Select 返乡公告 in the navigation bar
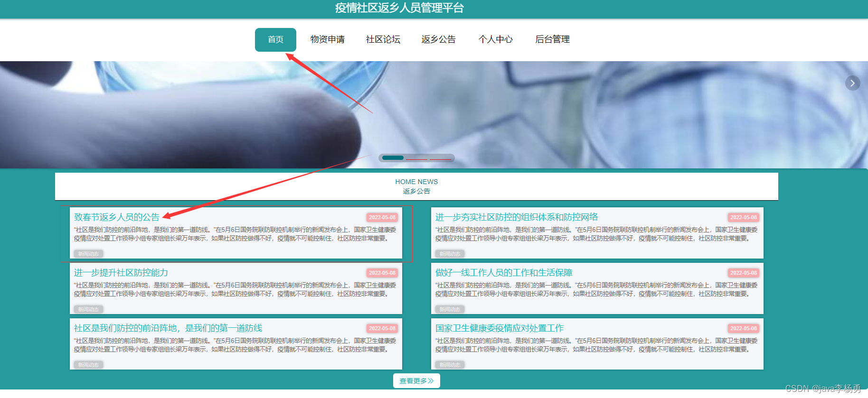 pyautogui.click(x=439, y=39)
